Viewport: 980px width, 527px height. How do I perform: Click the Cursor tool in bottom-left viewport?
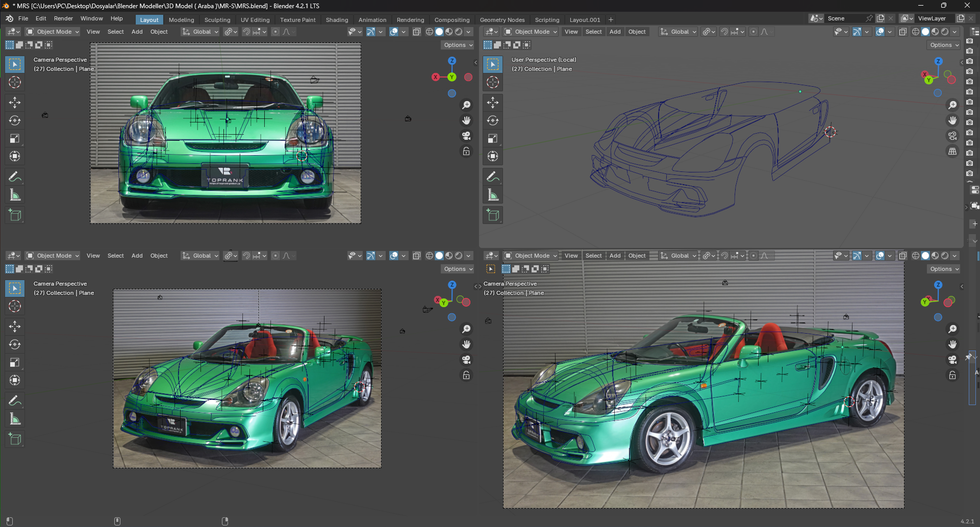pos(15,306)
